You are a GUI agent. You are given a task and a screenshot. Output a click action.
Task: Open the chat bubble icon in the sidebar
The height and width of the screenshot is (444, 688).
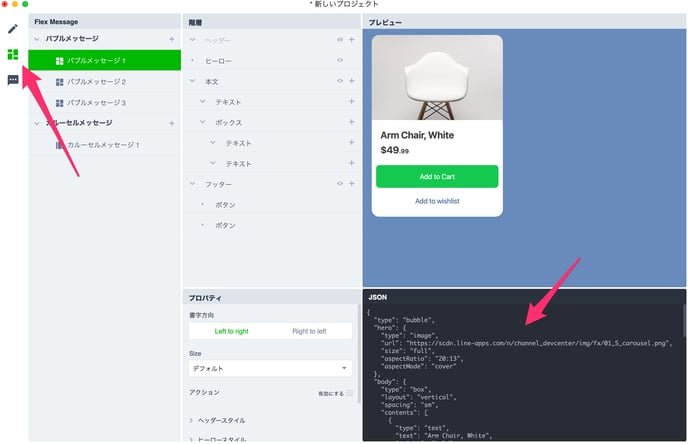click(x=13, y=80)
